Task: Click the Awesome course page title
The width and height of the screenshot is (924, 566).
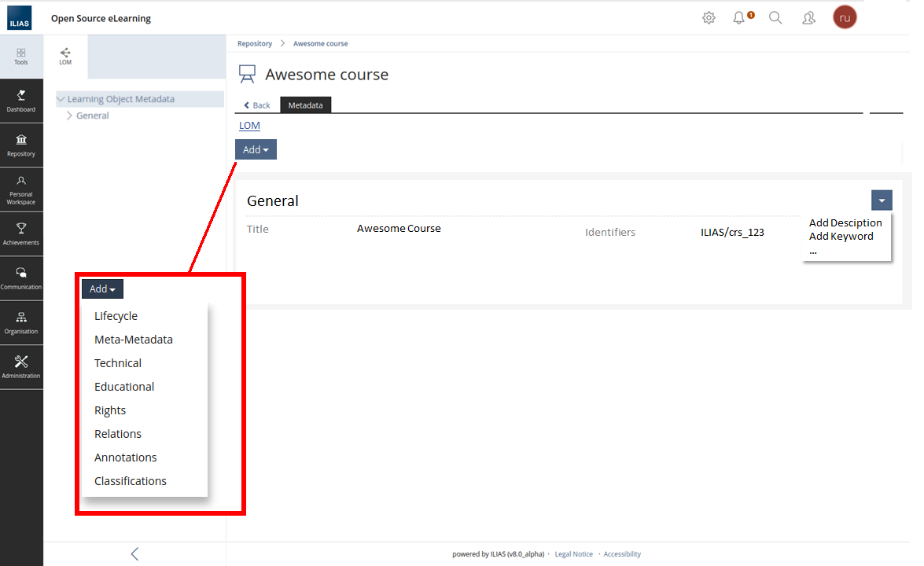Action: [326, 74]
